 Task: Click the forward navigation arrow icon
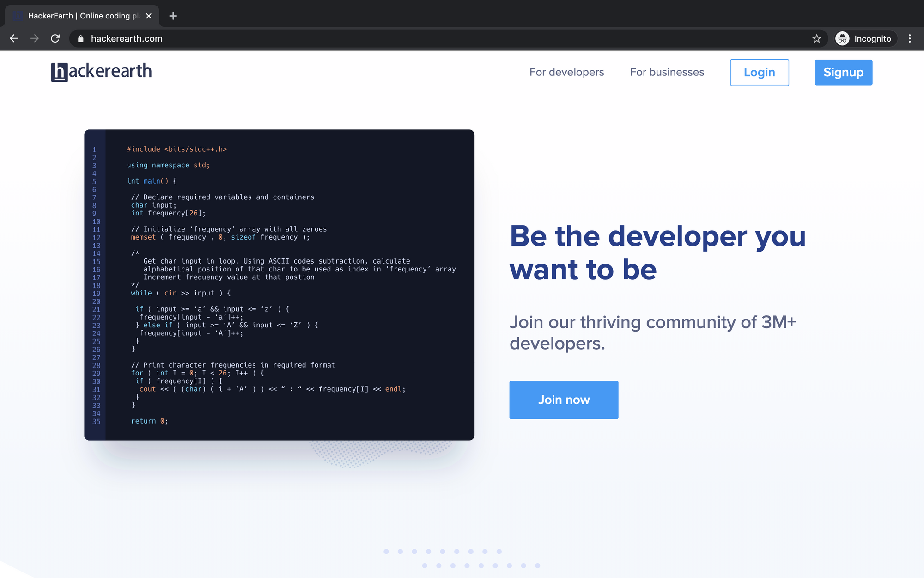pos(34,38)
